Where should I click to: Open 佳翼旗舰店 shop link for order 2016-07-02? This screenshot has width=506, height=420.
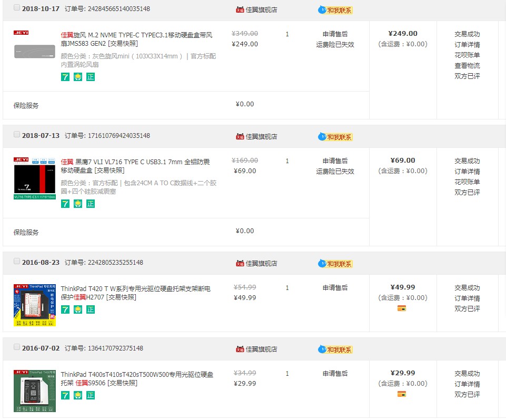[261, 349]
